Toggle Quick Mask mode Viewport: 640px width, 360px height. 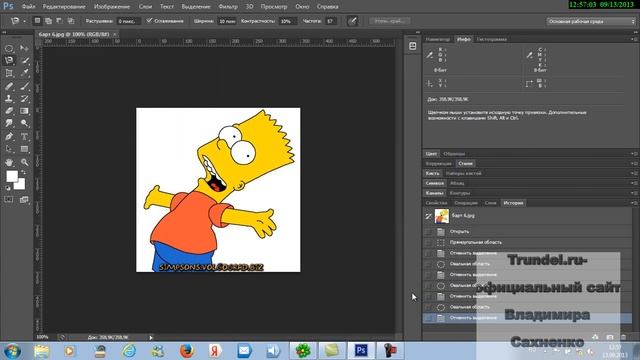click(x=9, y=200)
